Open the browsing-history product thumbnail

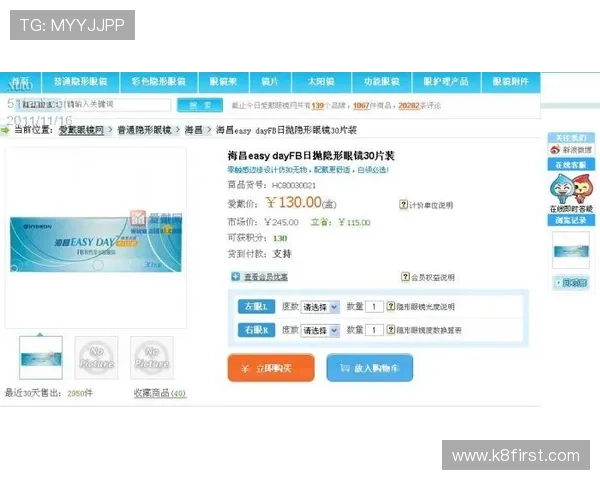571,251
